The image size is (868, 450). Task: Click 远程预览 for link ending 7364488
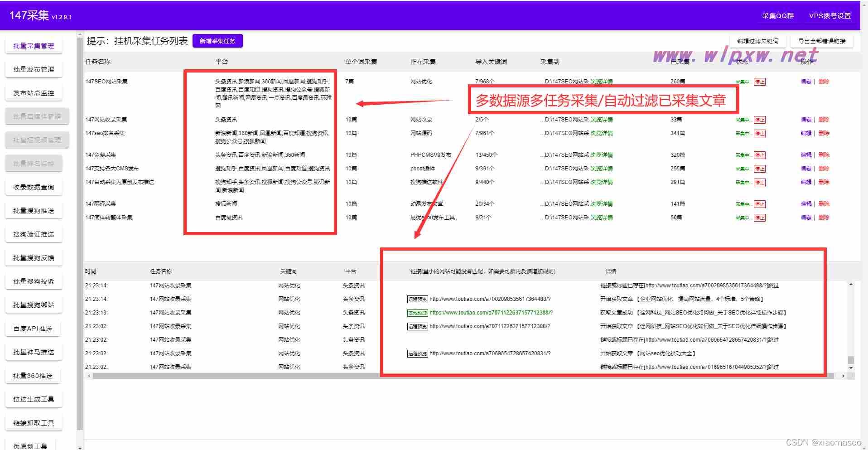[417, 300]
